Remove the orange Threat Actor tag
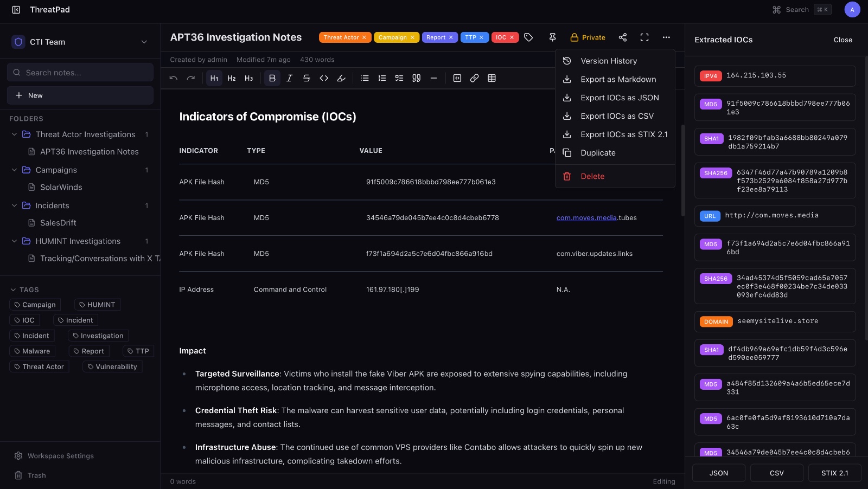 pyautogui.click(x=364, y=37)
